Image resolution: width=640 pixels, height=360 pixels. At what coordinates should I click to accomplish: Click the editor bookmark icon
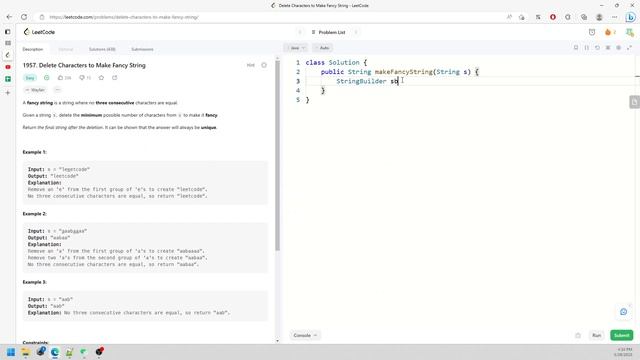click(x=576, y=48)
